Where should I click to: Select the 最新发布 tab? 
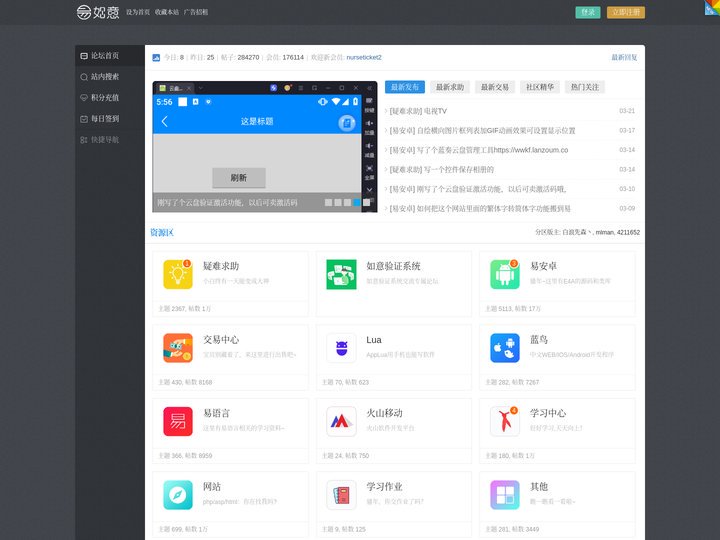pos(405,87)
